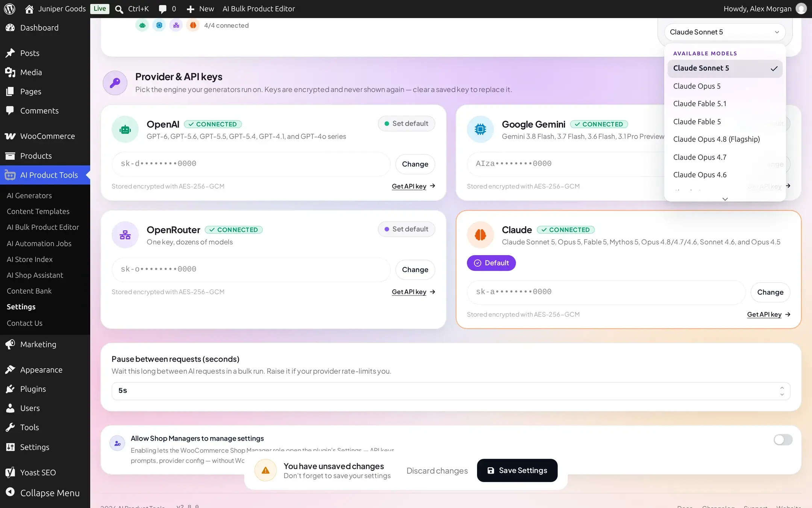
Task: Open AI Automation Jobs submenu item
Action: tap(39, 243)
